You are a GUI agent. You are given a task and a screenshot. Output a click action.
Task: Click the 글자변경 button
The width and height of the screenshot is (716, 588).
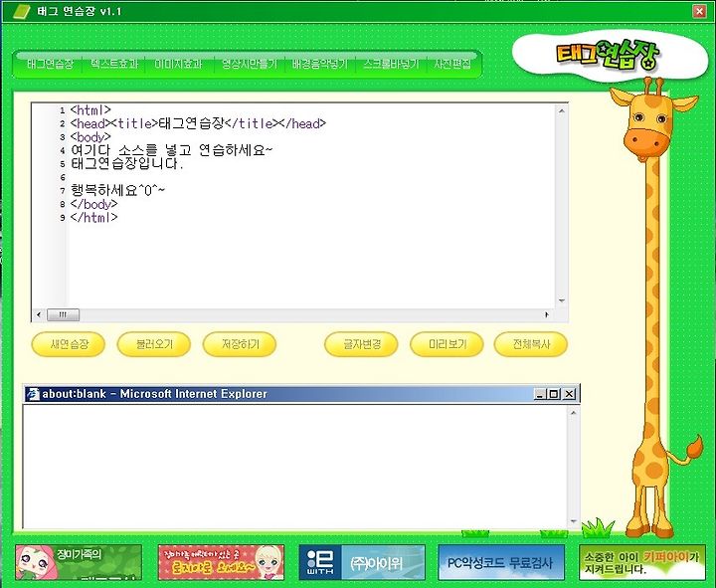[361, 344]
